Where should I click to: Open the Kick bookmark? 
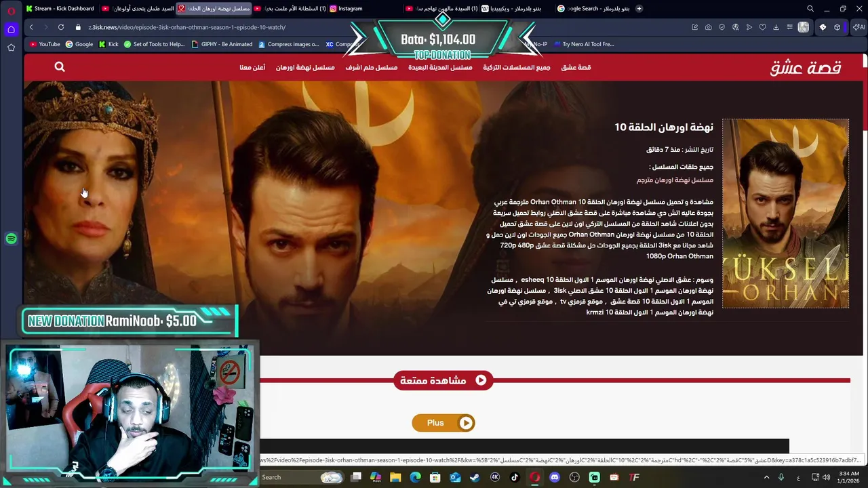pyautogui.click(x=108, y=44)
